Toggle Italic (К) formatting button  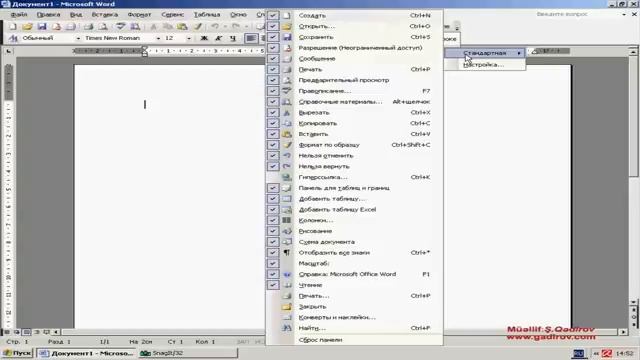218,38
